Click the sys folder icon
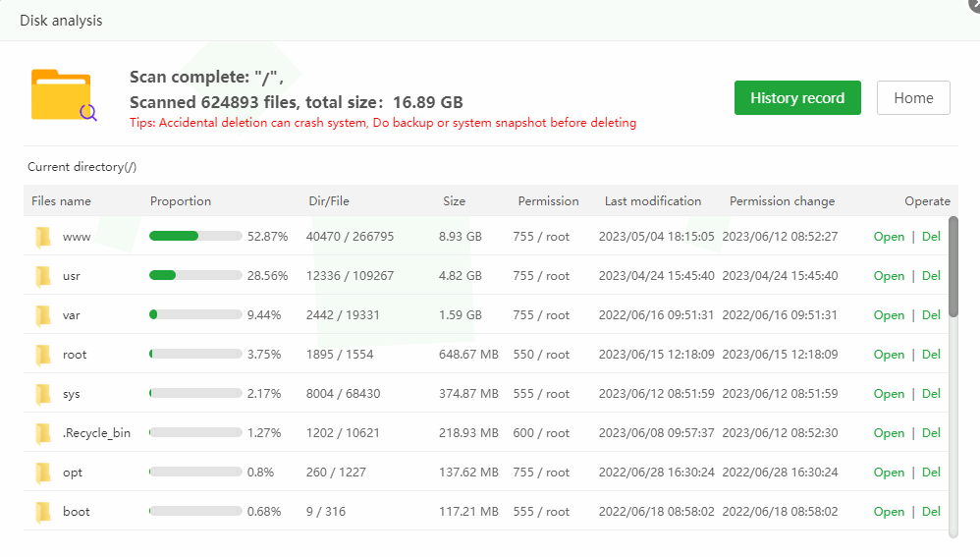 coord(42,394)
